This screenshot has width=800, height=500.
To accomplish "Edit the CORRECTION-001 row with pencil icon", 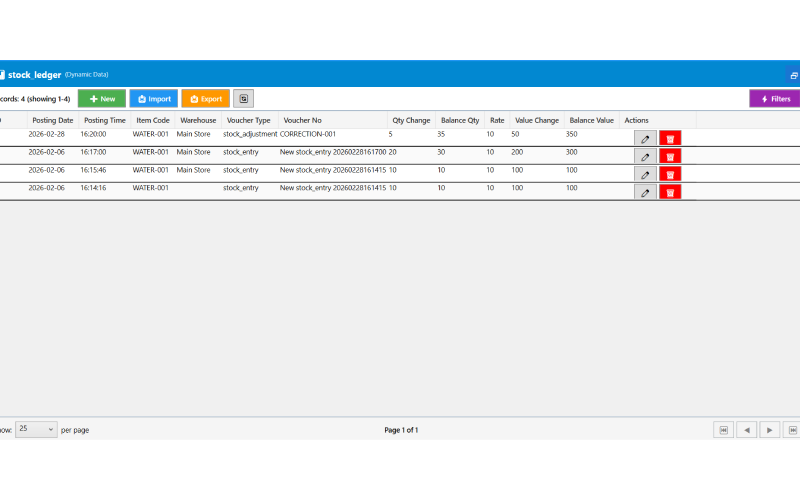I will (x=645, y=138).
